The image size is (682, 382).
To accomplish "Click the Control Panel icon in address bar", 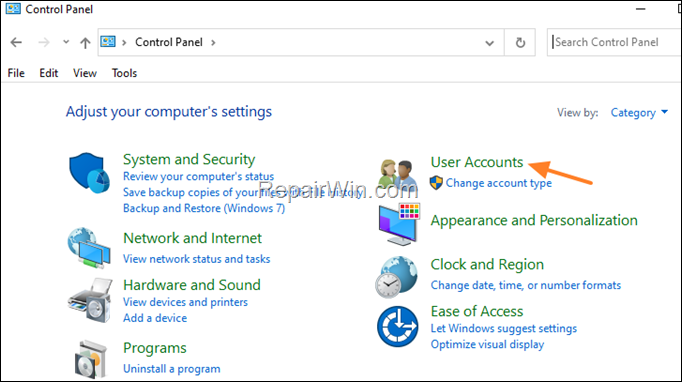I will (108, 42).
